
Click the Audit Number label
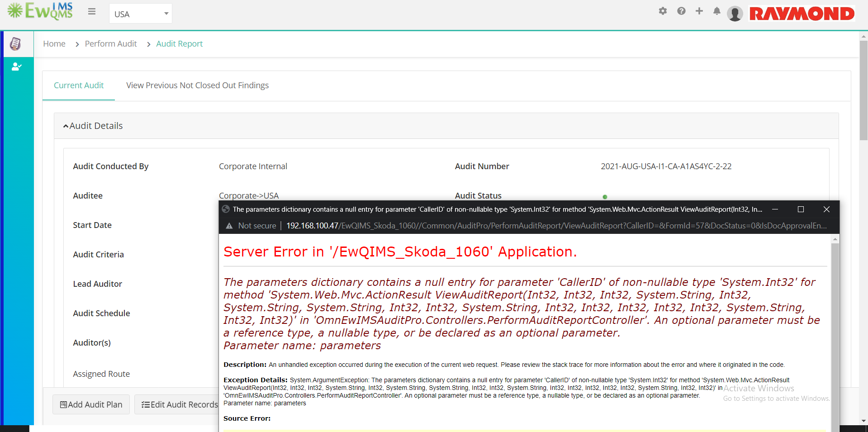pos(482,166)
